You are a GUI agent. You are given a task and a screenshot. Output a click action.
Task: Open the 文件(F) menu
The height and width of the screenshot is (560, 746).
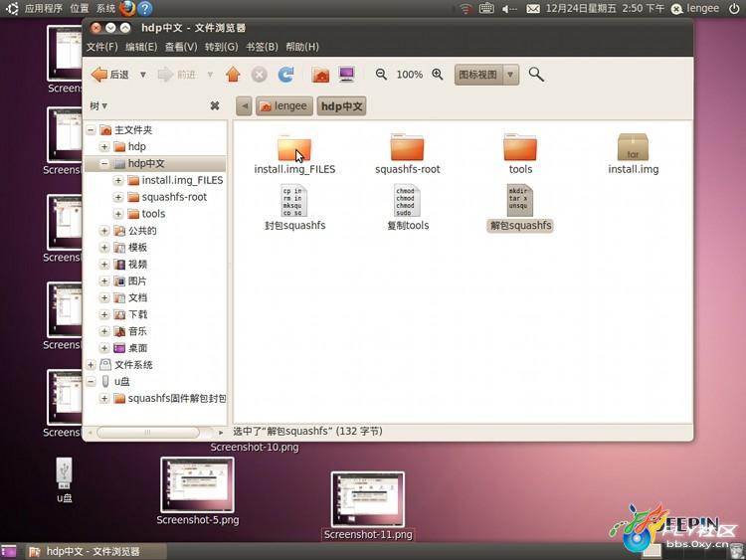click(x=101, y=47)
